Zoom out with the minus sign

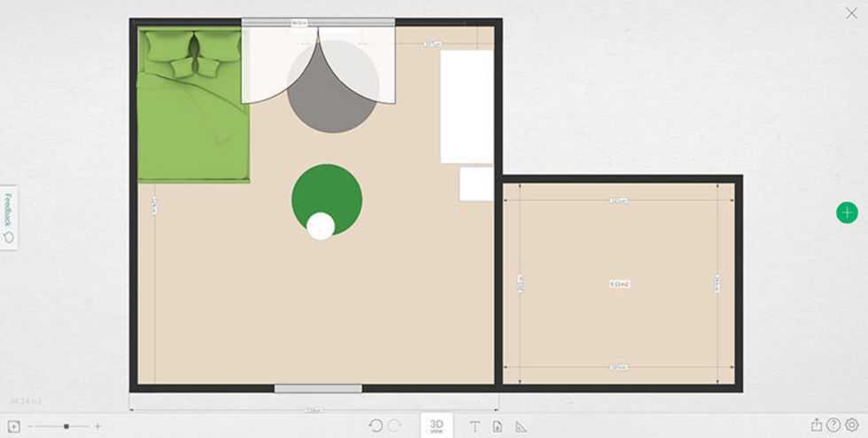coord(30,426)
